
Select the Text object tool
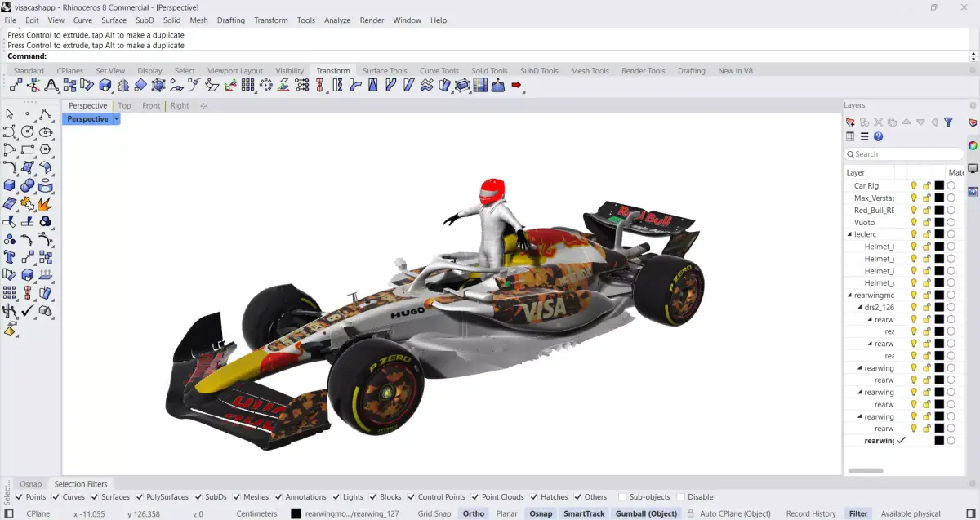pyautogui.click(x=10, y=257)
